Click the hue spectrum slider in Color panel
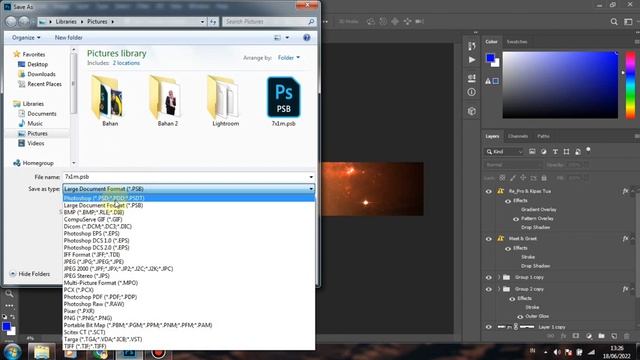 coord(631,85)
